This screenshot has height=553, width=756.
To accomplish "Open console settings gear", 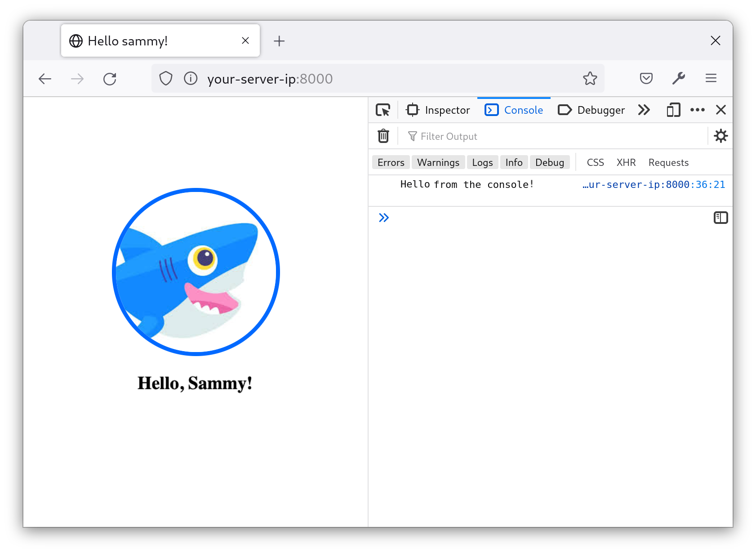I will point(721,136).
